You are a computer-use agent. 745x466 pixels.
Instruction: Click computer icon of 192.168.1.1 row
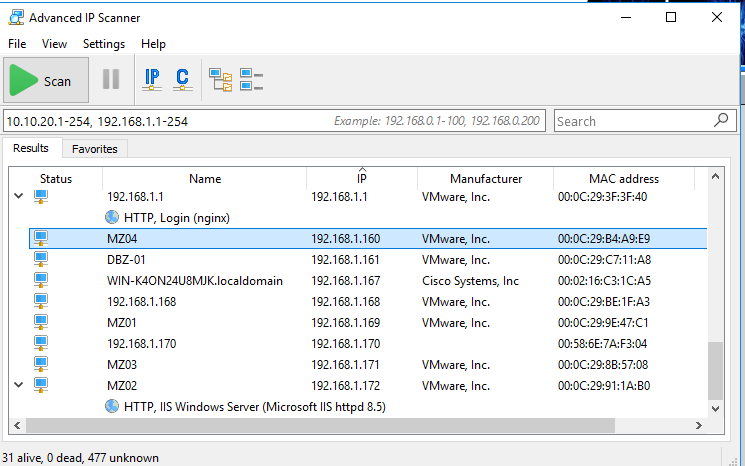coord(41,196)
